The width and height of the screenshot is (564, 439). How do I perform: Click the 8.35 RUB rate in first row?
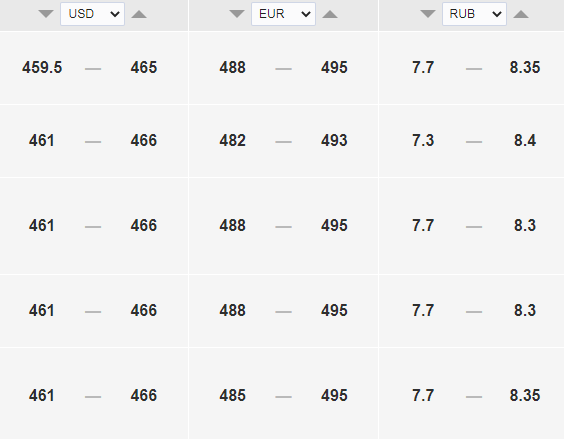[x=525, y=68]
